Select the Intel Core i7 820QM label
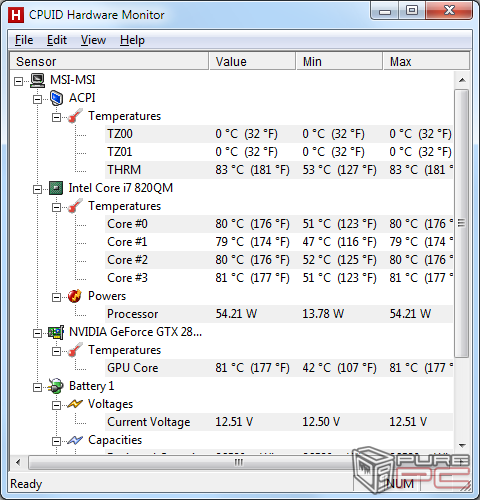 tap(121, 188)
